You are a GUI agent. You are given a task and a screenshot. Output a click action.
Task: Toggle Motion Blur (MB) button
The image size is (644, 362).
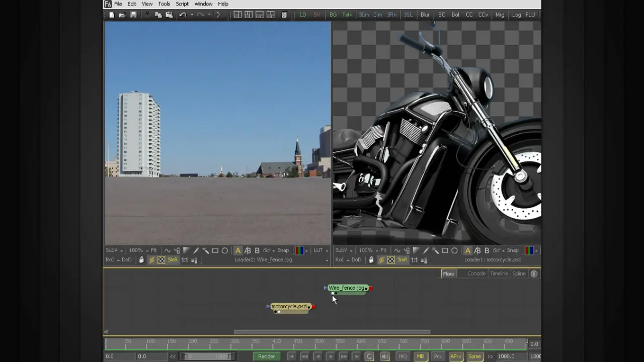click(420, 356)
